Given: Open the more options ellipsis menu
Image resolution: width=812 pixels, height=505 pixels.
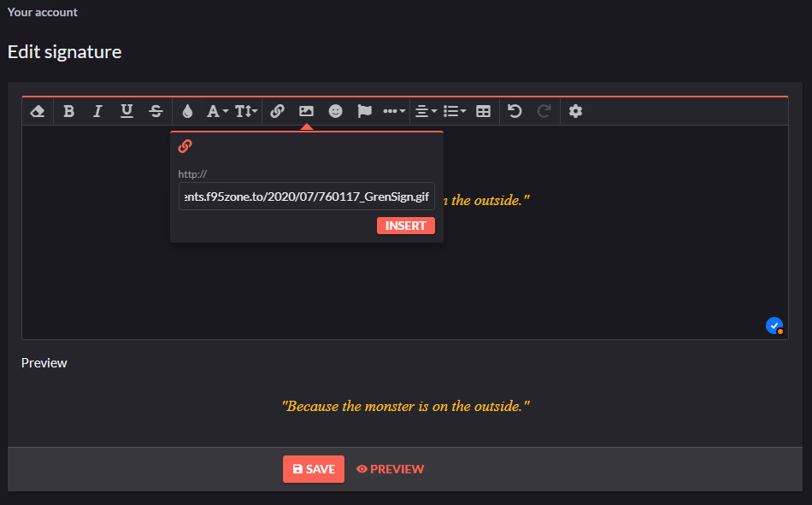Looking at the screenshot, I should 394,111.
